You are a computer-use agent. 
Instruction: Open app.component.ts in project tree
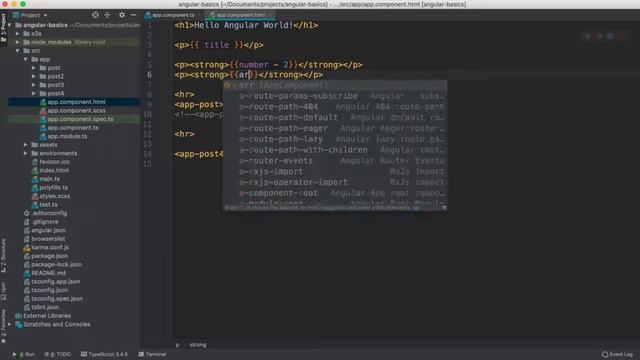73,128
